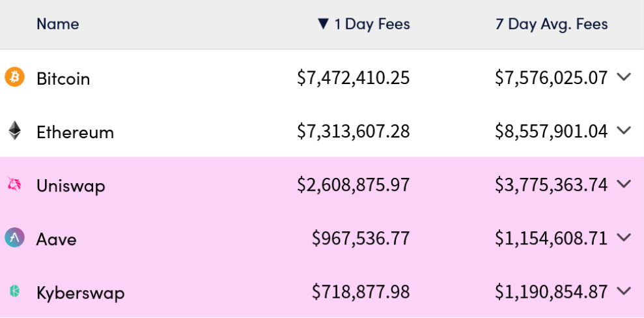Open Aave row details via chevron
This screenshot has width=644, height=318.
[624, 237]
